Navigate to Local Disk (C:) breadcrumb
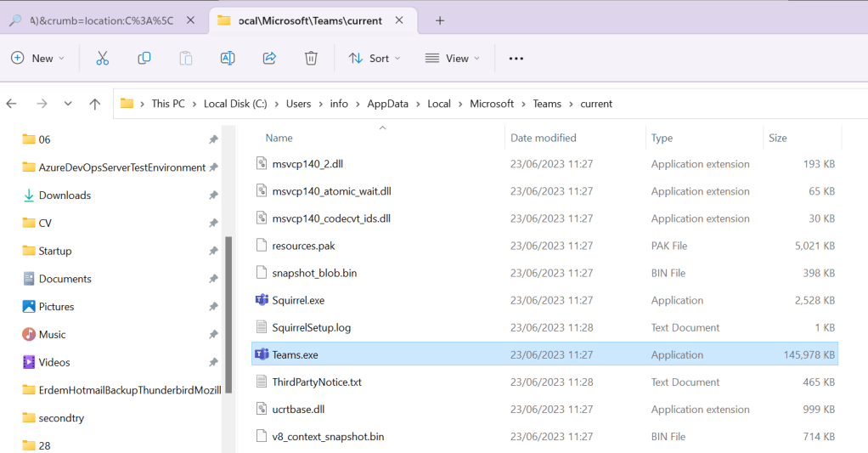Screen dimensions: 868x453 point(235,104)
